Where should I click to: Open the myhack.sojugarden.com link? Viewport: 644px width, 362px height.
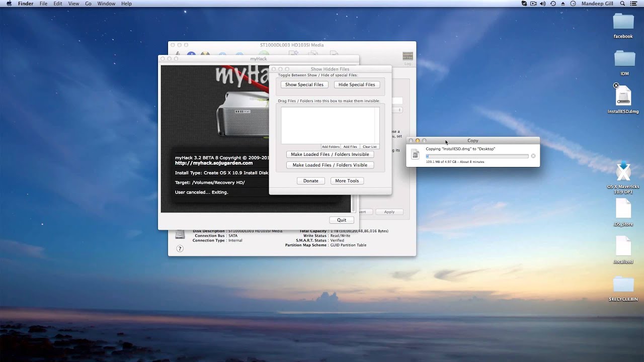214,163
